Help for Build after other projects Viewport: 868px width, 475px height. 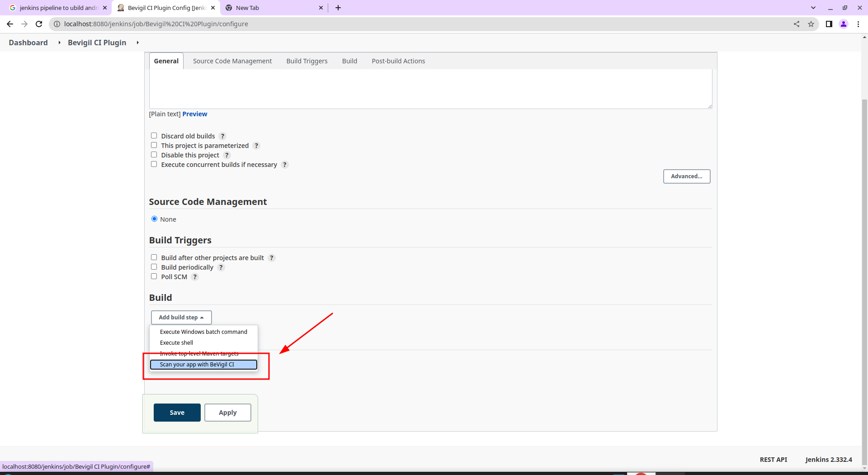tap(272, 258)
